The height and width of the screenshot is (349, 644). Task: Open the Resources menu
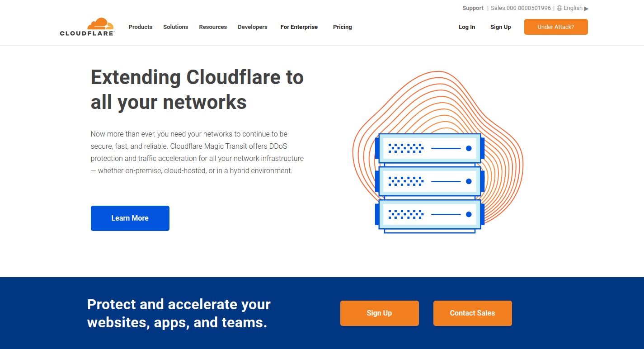pos(213,27)
